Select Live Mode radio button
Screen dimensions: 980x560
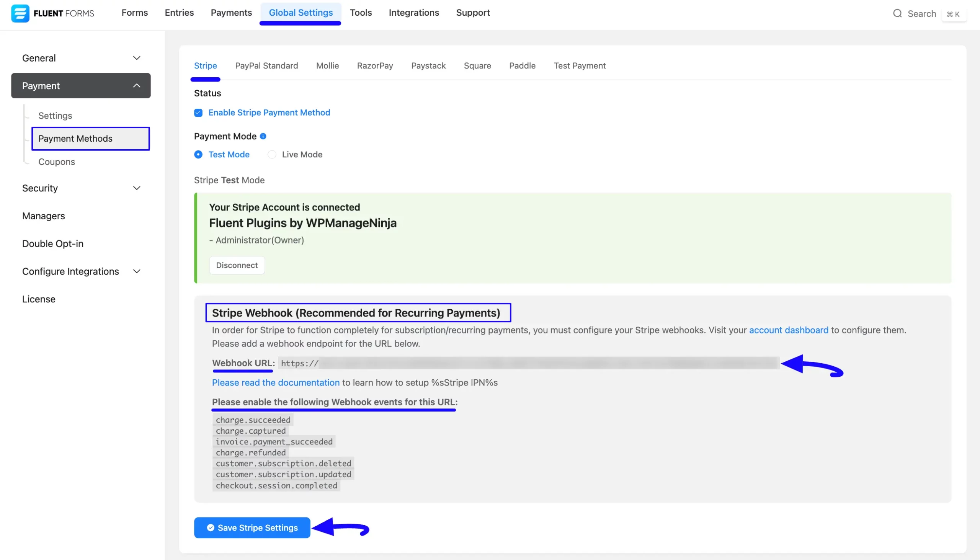272,155
